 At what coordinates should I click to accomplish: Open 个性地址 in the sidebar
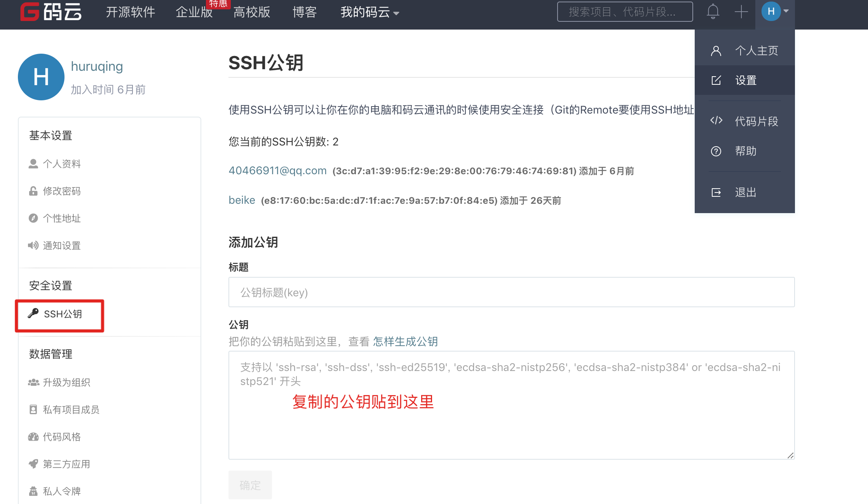coord(62,218)
